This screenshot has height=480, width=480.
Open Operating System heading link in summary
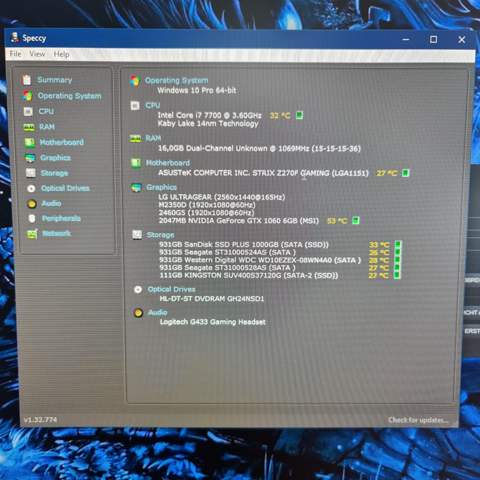pos(176,81)
